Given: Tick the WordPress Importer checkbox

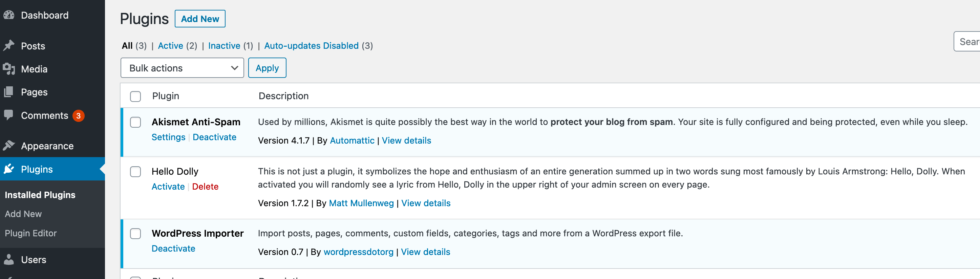Looking at the screenshot, I should pyautogui.click(x=135, y=233).
